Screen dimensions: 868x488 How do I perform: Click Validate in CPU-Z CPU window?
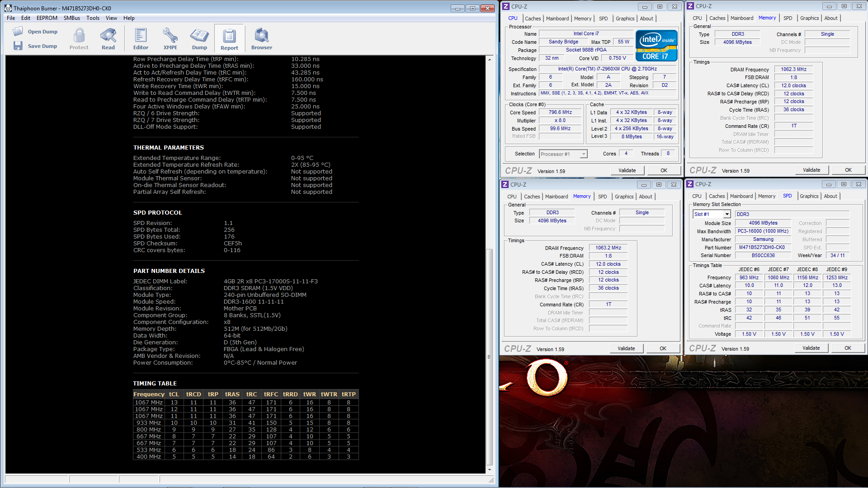coord(627,170)
